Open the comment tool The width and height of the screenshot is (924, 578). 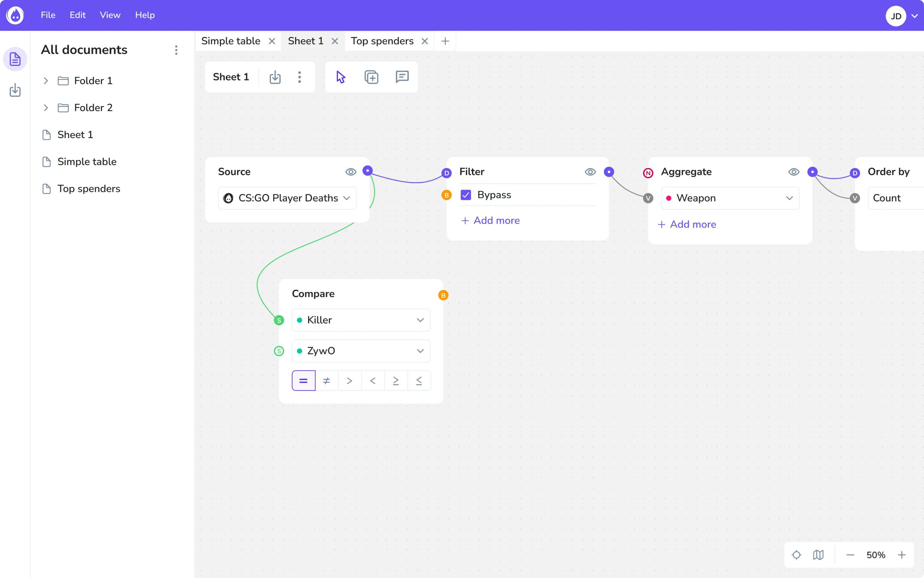click(402, 77)
